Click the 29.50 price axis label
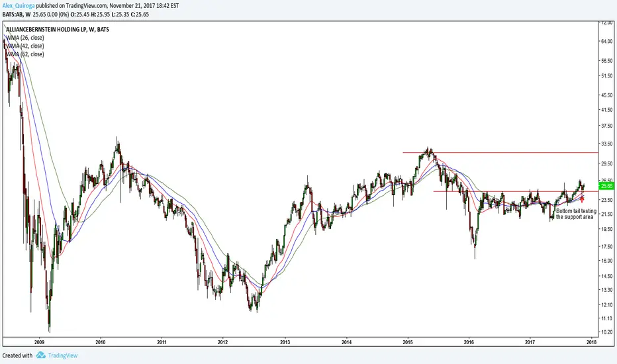The height and width of the screenshot is (364, 617). point(607,163)
